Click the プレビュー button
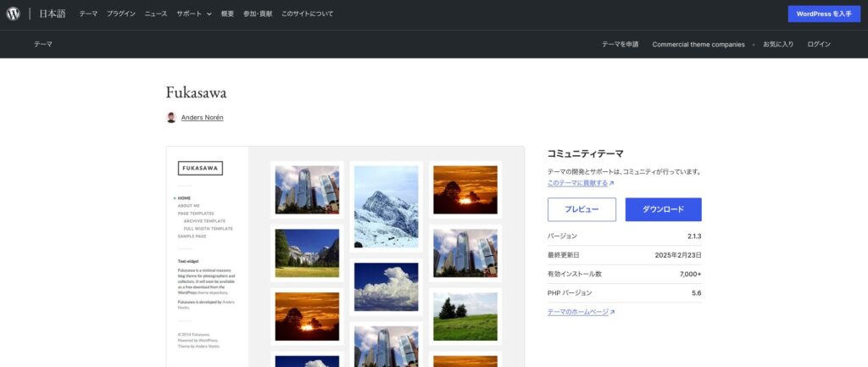 coord(581,209)
